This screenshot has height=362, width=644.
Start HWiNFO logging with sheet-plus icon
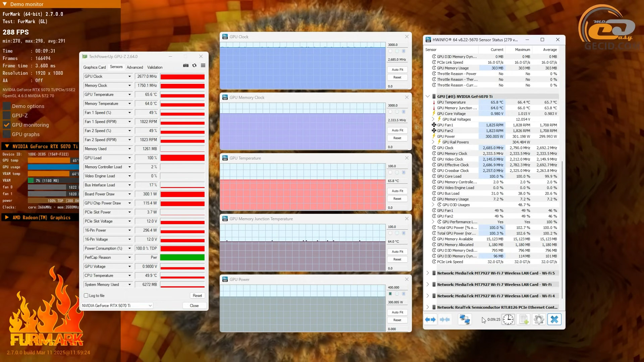[x=524, y=319]
